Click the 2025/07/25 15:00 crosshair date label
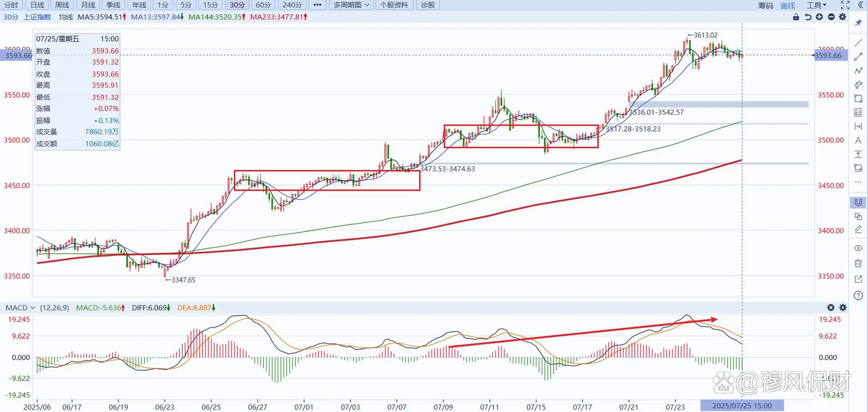The height and width of the screenshot is (412, 868). pos(742,406)
